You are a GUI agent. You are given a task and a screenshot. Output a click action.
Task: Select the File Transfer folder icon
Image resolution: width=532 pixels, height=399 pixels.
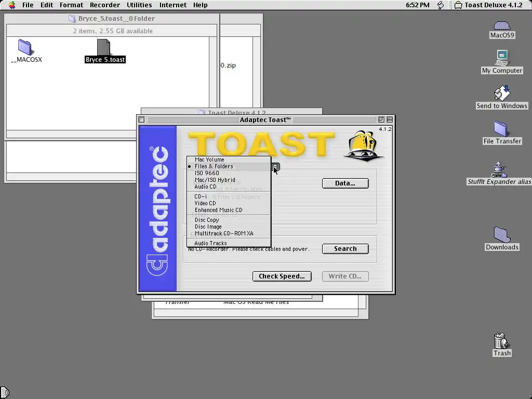502,129
